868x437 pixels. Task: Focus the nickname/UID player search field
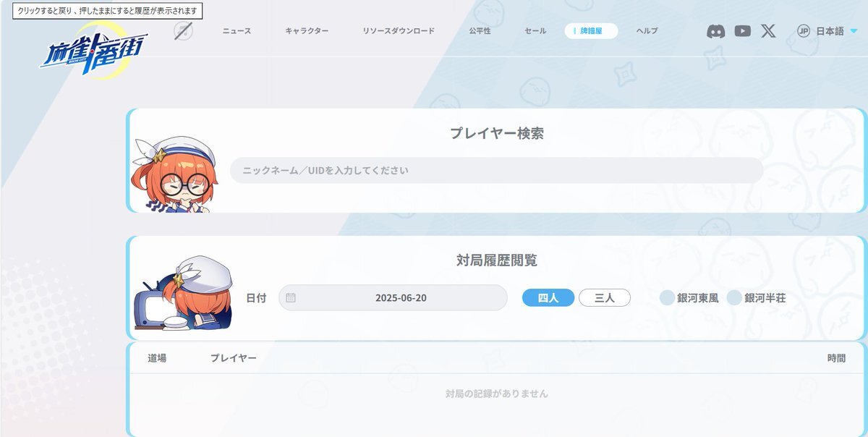coord(496,171)
